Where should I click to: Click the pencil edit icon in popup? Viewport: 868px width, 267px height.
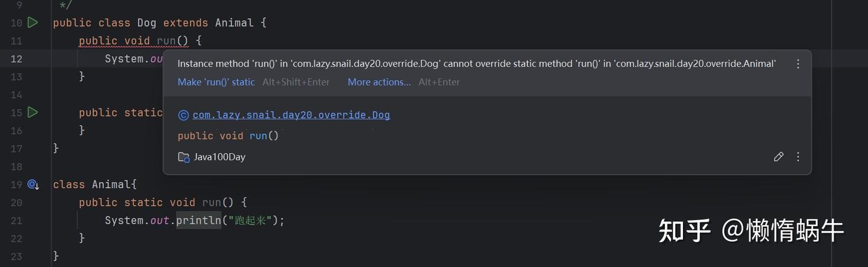tap(778, 157)
